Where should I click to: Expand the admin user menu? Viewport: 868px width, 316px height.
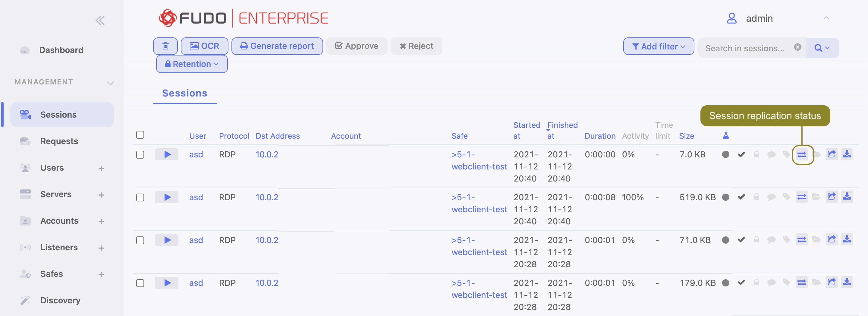click(826, 18)
